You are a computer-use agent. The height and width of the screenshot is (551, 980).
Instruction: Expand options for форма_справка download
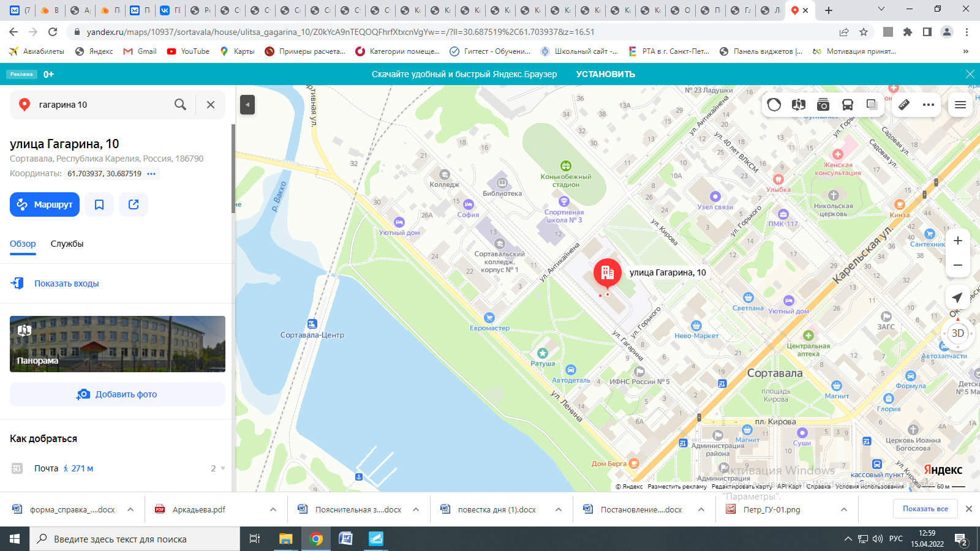[130, 509]
